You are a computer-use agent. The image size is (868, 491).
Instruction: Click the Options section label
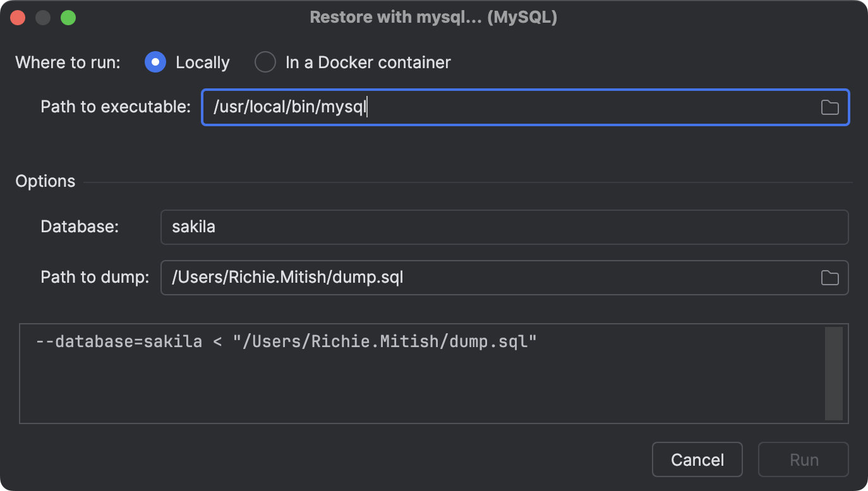(45, 181)
